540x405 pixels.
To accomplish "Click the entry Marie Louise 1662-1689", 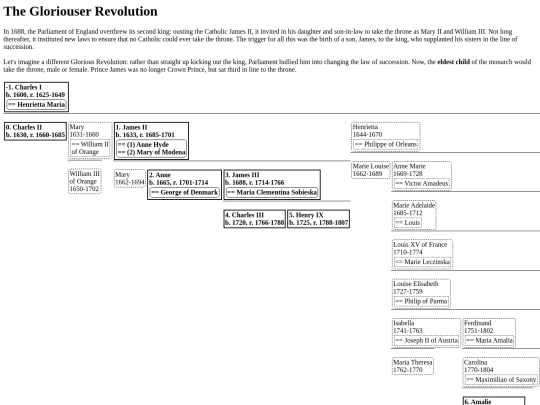I will click(371, 170).
